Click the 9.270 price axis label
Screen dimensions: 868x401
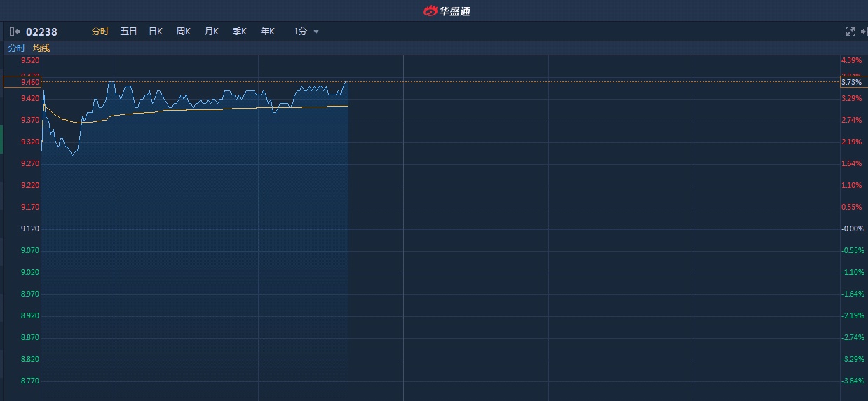click(30, 164)
